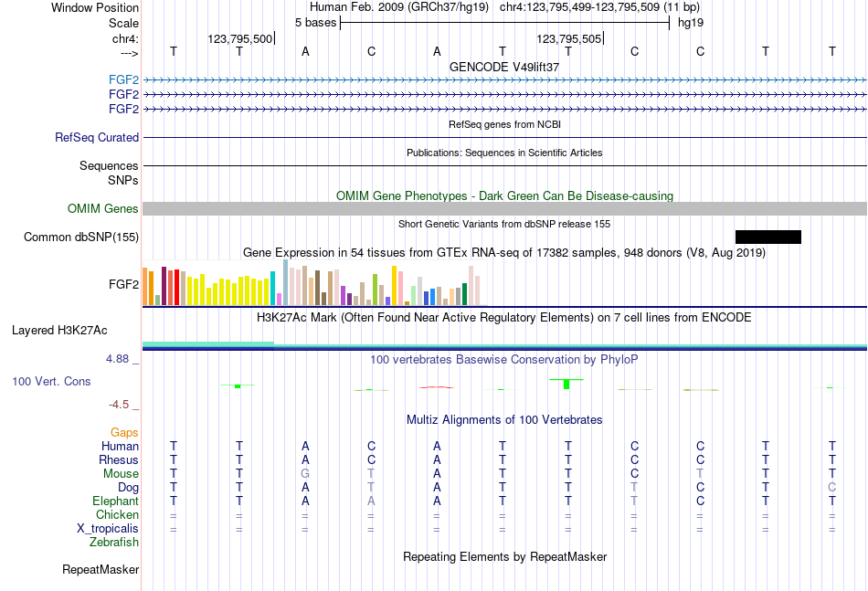Click the 123,795,500 ruler coordinate
The image size is (868, 591).
(240, 38)
